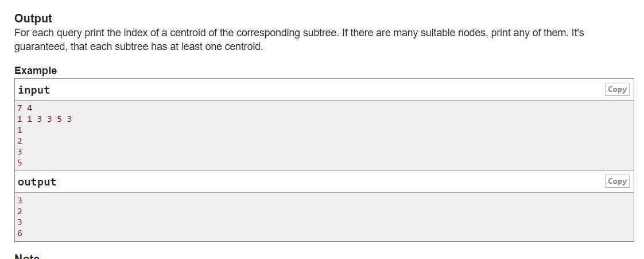The image size is (644, 259).
Task: Click the "Example" section heading
Action: tap(36, 71)
